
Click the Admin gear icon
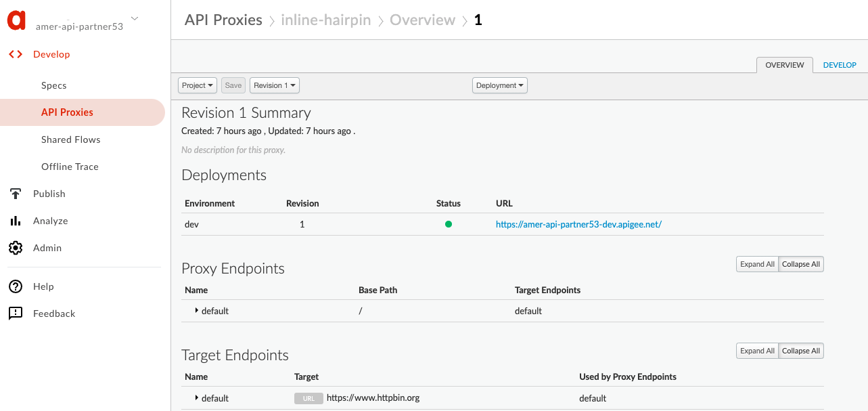pos(16,248)
